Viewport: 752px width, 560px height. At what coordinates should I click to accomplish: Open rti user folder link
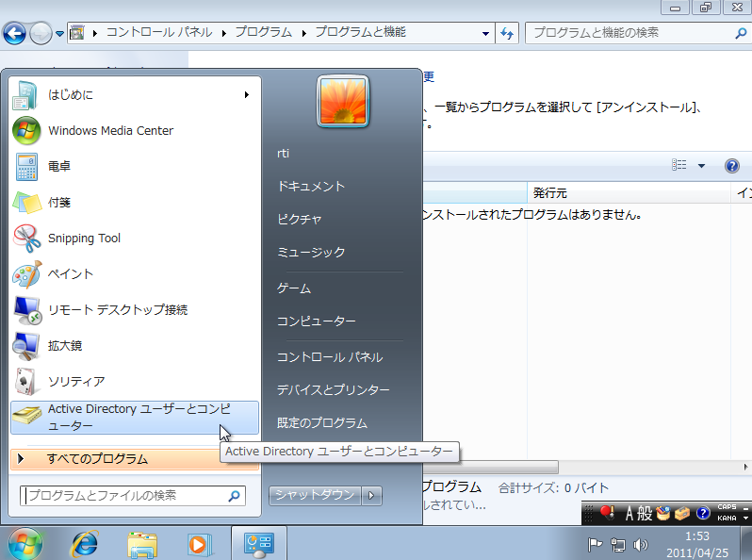(x=284, y=153)
